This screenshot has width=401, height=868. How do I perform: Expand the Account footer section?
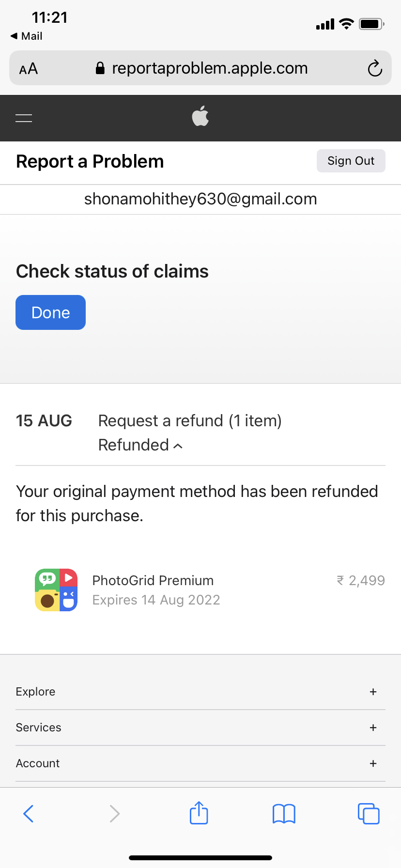(x=200, y=763)
